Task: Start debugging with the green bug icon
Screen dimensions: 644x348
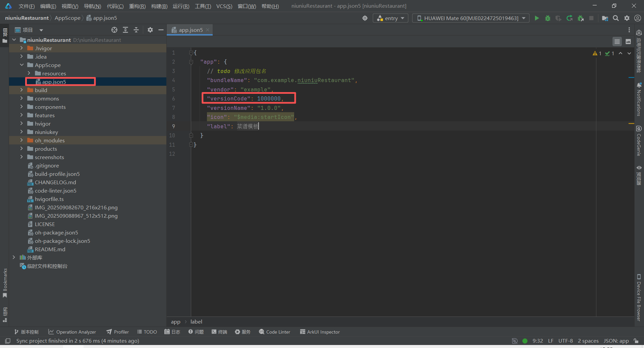Action: [x=547, y=18]
